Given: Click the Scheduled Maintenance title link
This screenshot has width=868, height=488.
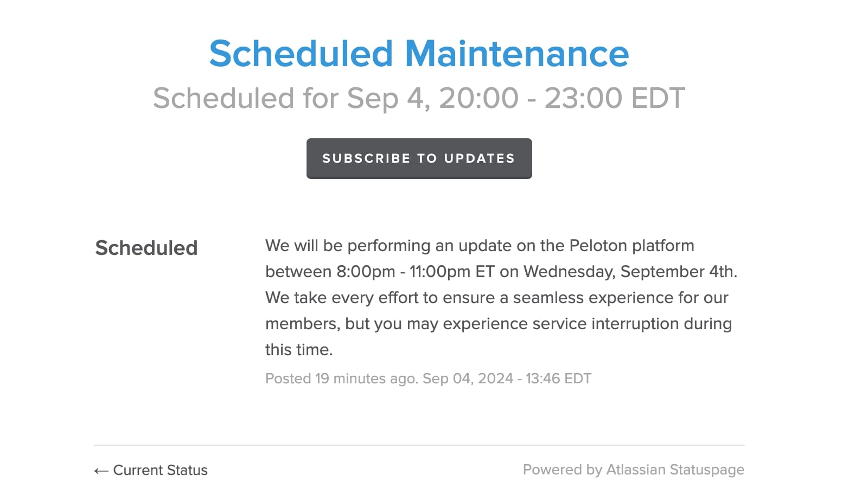Looking at the screenshot, I should click(x=419, y=54).
